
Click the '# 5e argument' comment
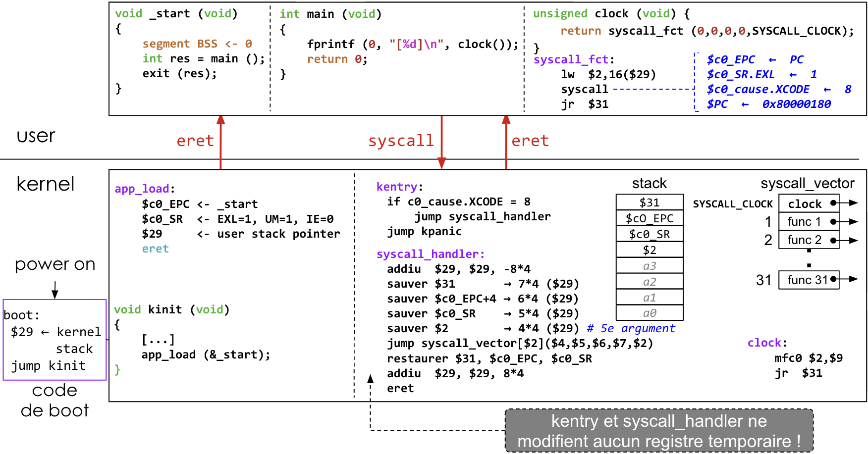tap(631, 329)
